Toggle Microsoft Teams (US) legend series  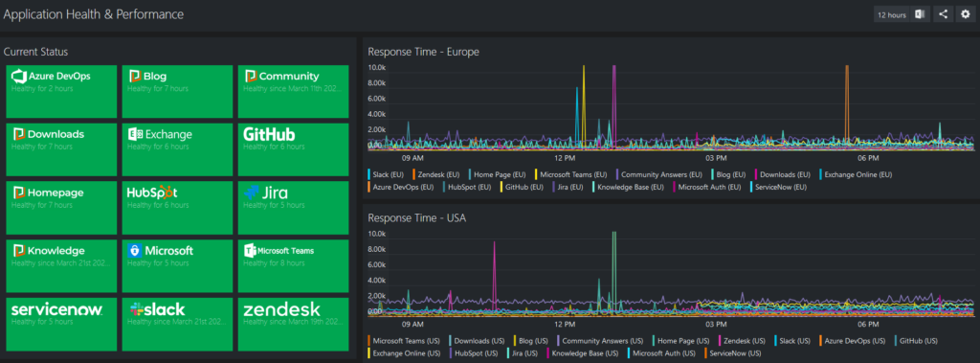tap(405, 341)
